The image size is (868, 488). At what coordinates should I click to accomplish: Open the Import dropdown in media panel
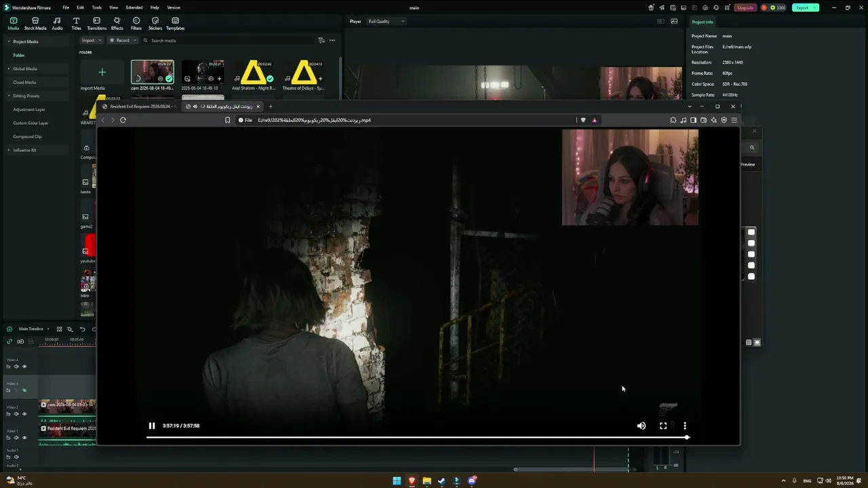click(x=91, y=41)
